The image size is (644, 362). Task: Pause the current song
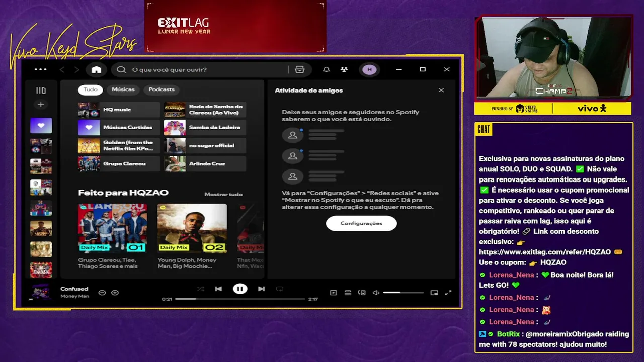pos(240,289)
